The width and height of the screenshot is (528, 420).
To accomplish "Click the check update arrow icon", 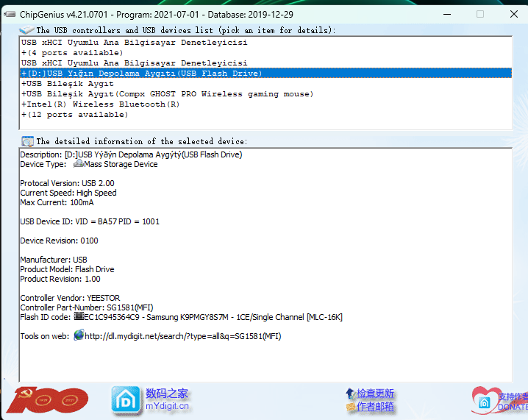I will (350, 393).
